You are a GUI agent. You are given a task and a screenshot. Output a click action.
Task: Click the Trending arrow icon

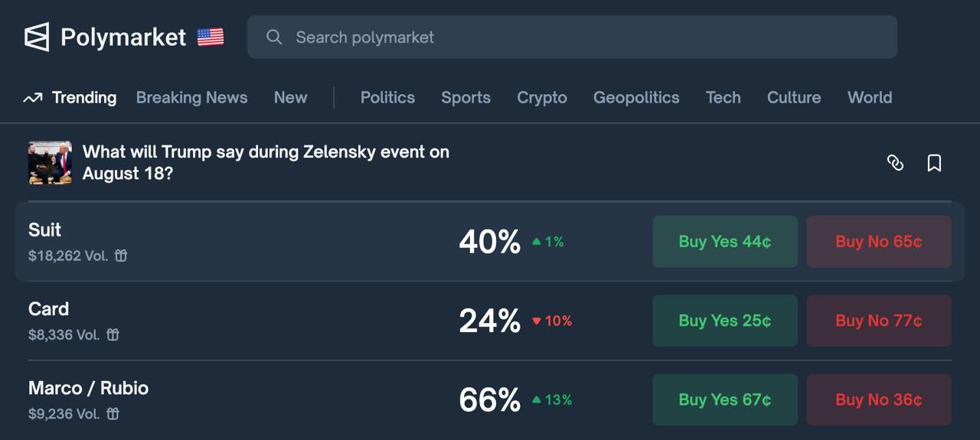32,98
